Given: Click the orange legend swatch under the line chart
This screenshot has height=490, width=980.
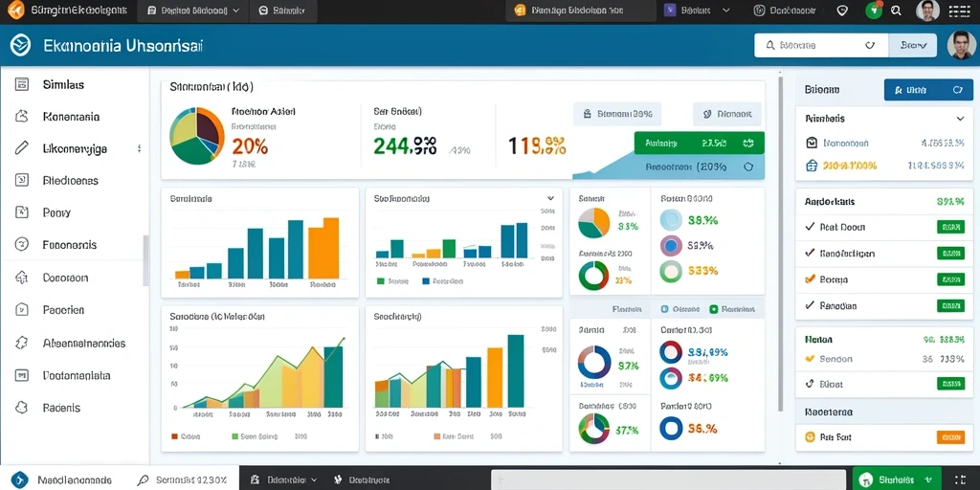Looking at the screenshot, I should 175,436.
